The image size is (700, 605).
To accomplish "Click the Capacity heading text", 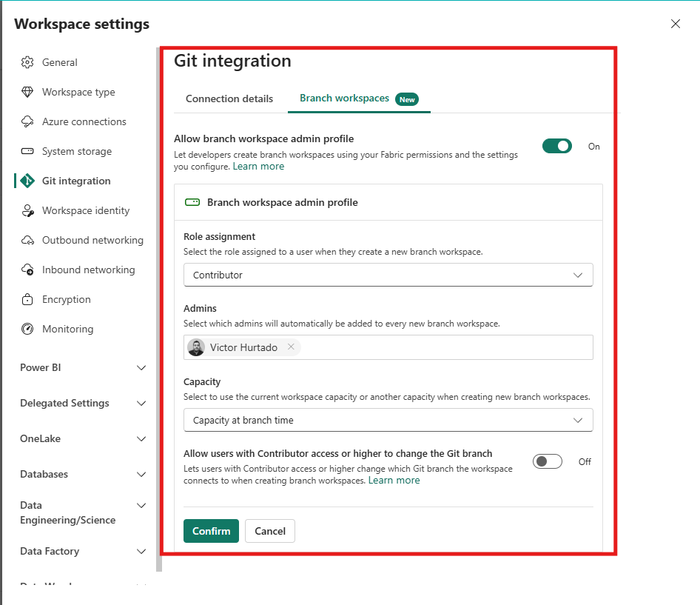I will click(202, 382).
